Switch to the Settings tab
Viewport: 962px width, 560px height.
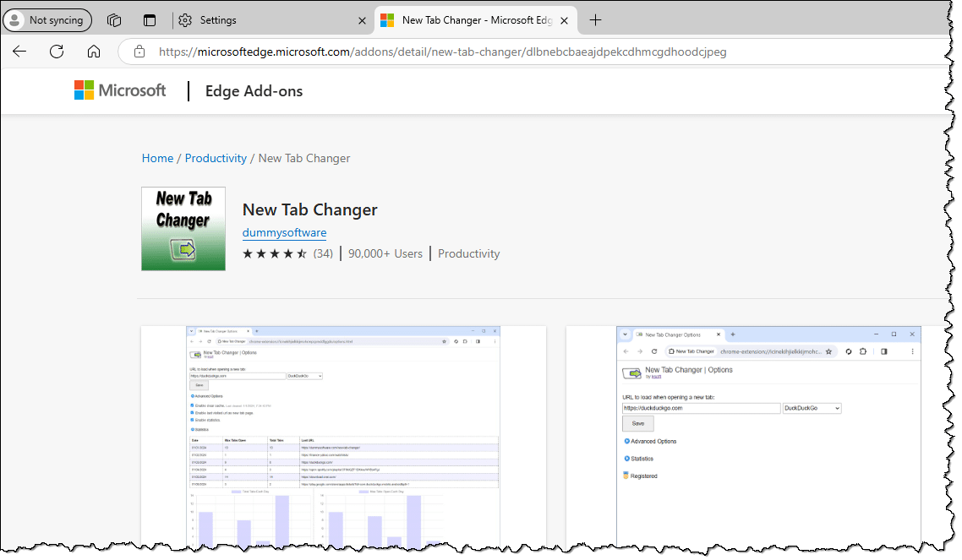click(x=262, y=20)
